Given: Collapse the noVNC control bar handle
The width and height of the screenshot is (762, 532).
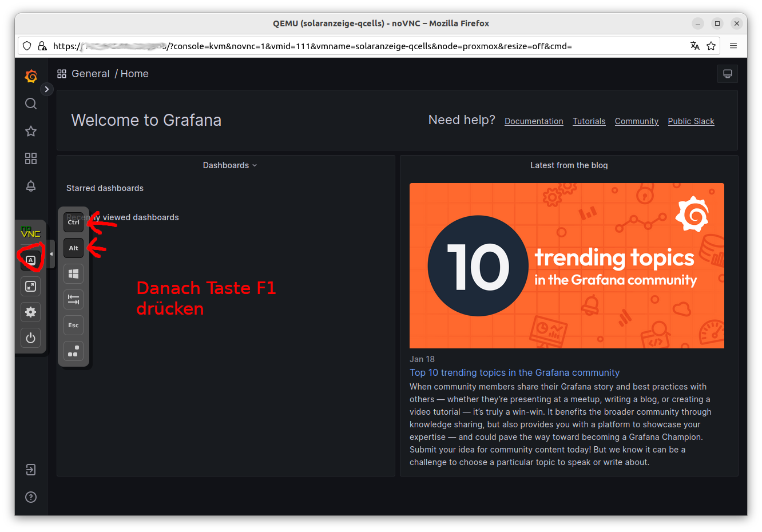Looking at the screenshot, I should 51,254.
